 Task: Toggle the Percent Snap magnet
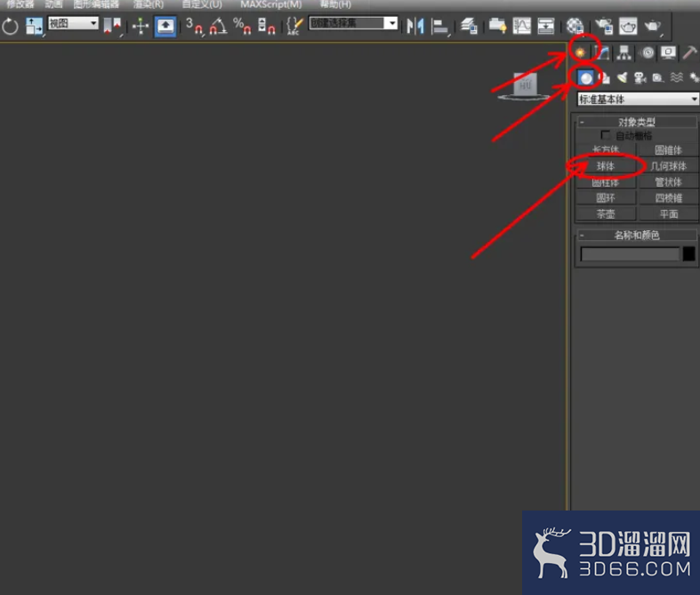(242, 26)
